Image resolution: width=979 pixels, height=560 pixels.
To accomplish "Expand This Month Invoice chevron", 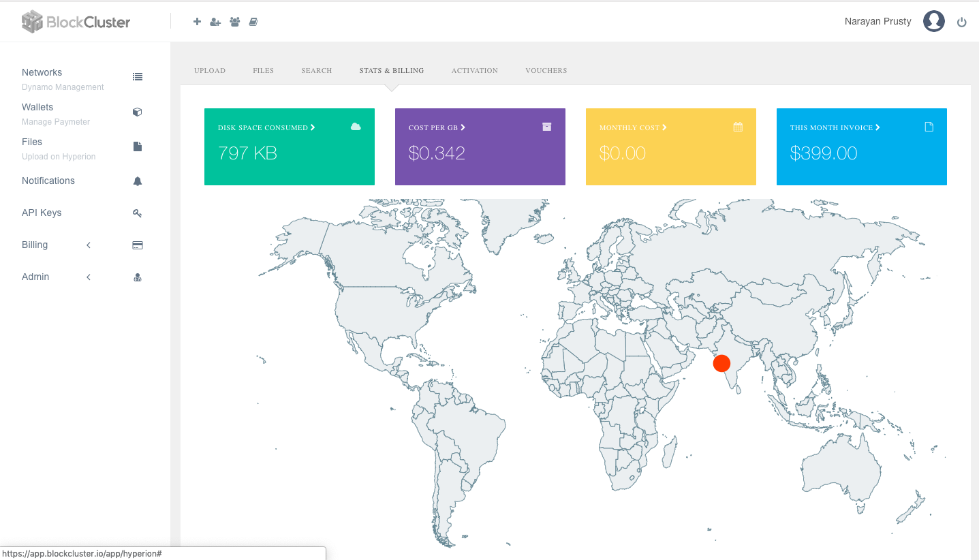I will [x=877, y=127].
